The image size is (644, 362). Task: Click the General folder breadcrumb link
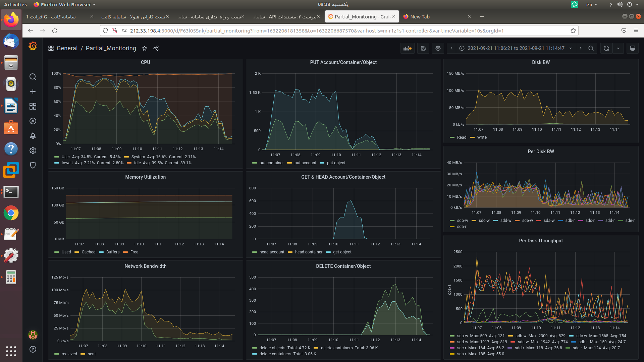67,48
